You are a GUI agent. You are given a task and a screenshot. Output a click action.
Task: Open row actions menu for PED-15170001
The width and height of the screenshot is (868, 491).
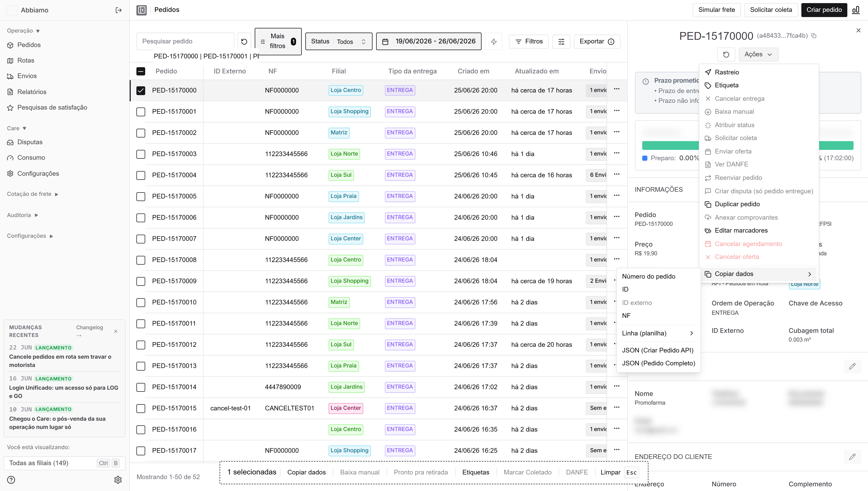pyautogui.click(x=617, y=111)
